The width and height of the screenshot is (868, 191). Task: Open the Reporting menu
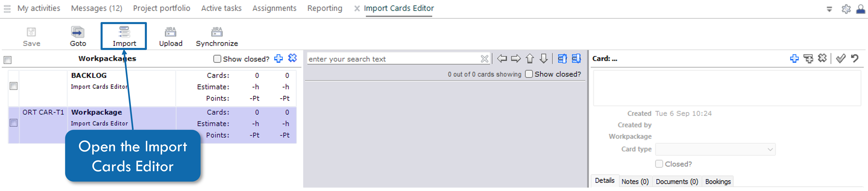[324, 8]
